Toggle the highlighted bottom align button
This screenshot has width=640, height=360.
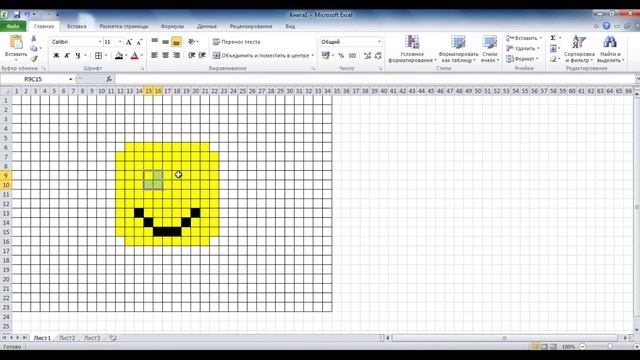[176, 42]
